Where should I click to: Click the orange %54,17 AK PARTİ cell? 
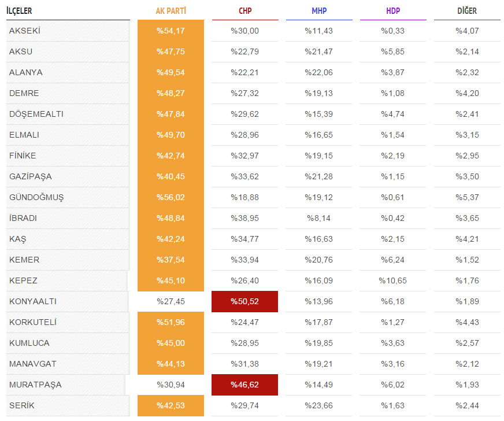(x=171, y=31)
